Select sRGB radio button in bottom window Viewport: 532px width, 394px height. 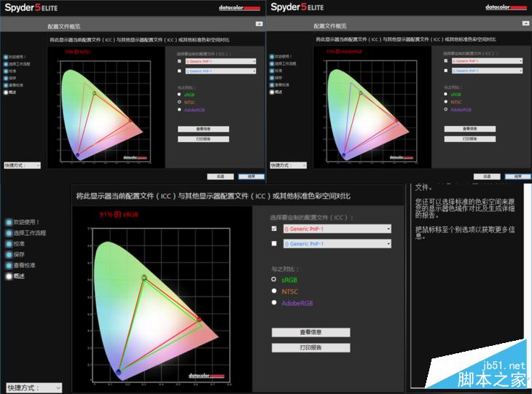point(274,279)
